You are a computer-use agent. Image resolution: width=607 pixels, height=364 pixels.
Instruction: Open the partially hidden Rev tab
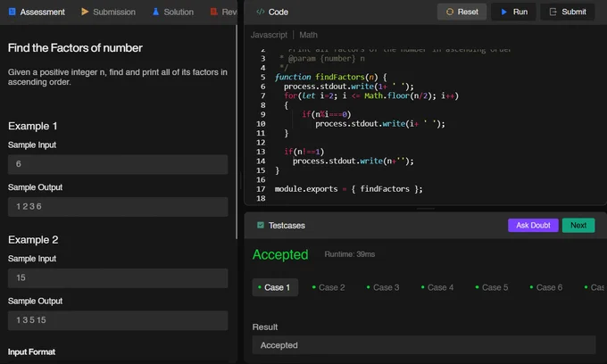click(x=224, y=12)
